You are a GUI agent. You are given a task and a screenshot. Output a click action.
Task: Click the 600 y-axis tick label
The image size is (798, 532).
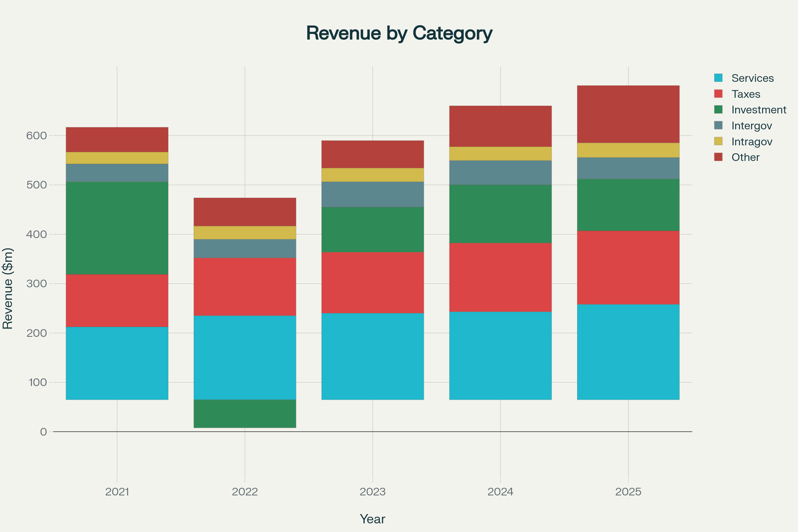[x=36, y=136]
